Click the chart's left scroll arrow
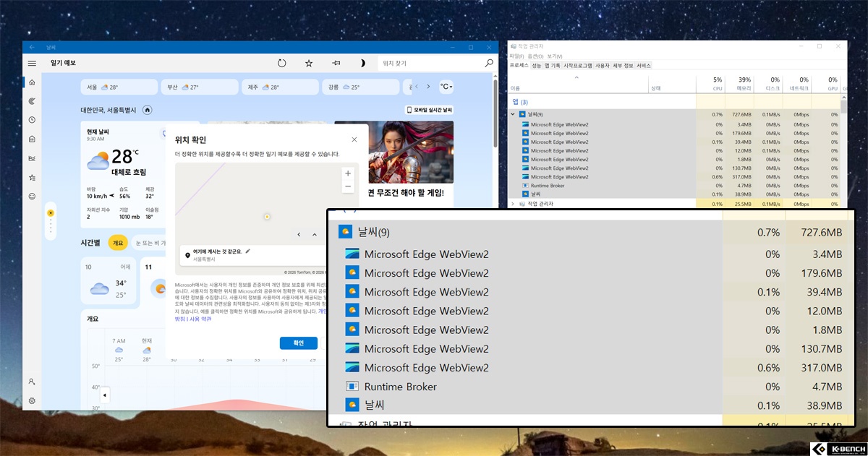 point(105,395)
